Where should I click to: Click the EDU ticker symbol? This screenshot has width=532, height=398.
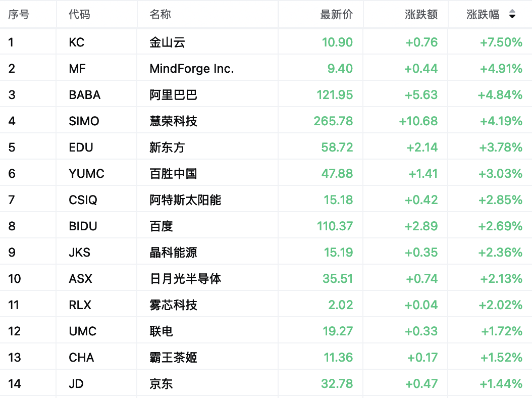(81, 147)
